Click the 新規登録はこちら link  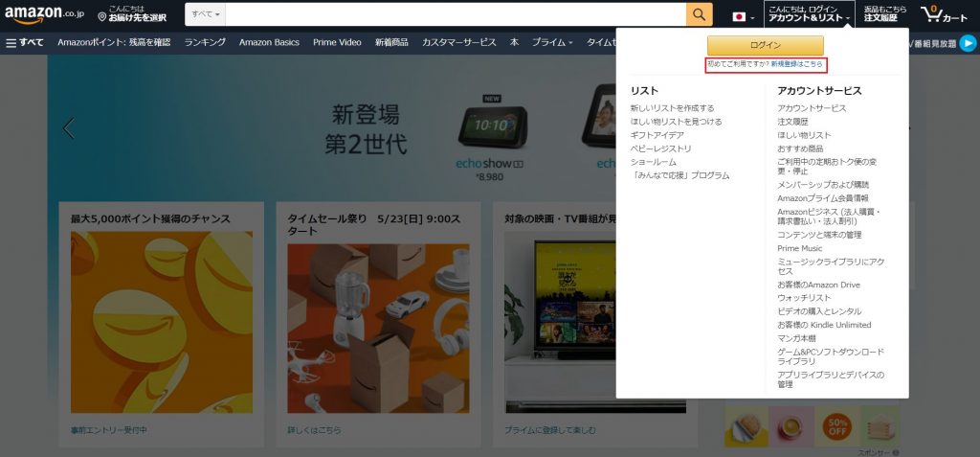point(797,64)
